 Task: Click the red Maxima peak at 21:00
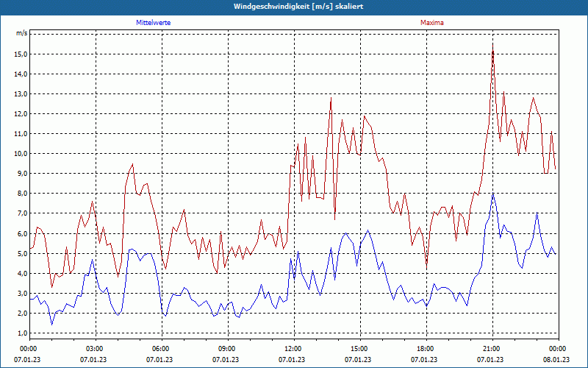pos(492,44)
